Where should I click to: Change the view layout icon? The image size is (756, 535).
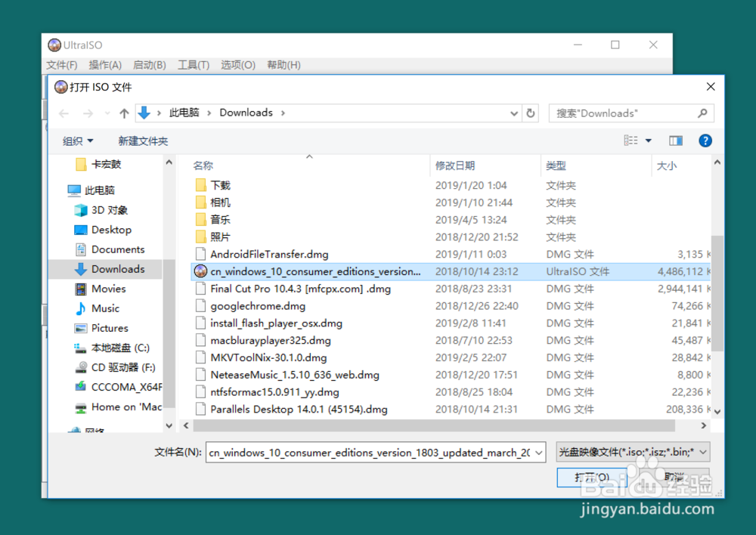pyautogui.click(x=631, y=141)
